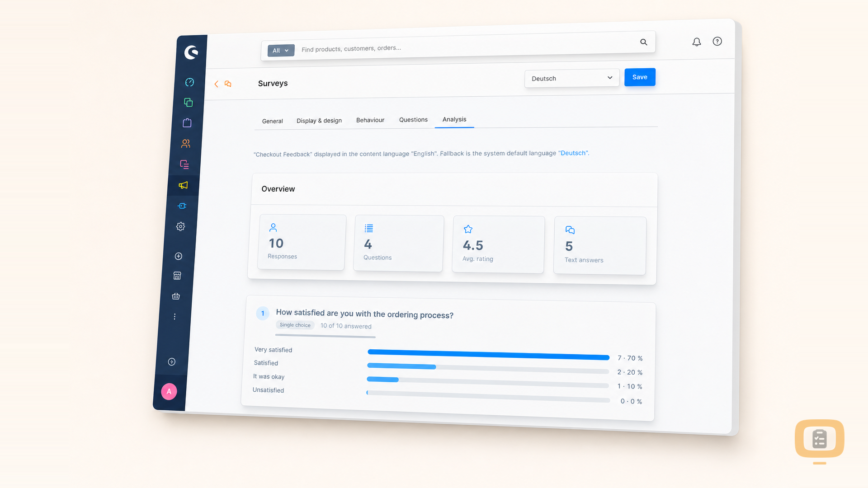The height and width of the screenshot is (488, 868).
Task: Follow the "Deutsch" fallback language link
Action: coord(573,153)
